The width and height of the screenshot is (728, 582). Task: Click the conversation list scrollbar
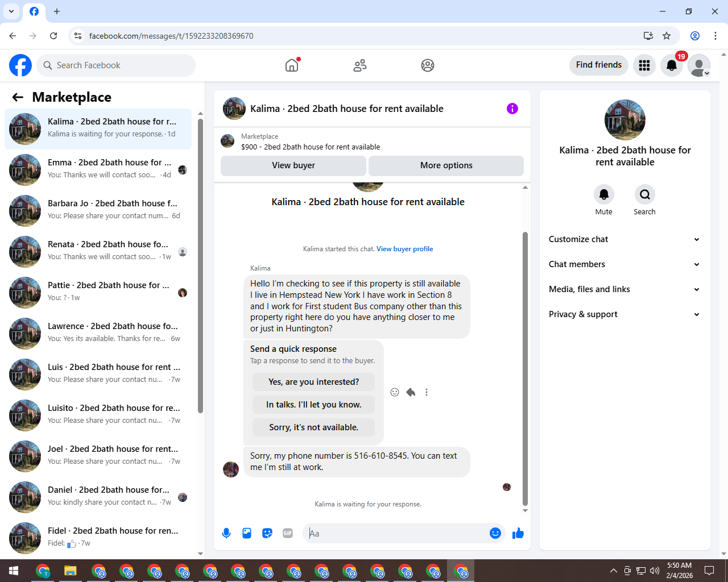pos(200,265)
